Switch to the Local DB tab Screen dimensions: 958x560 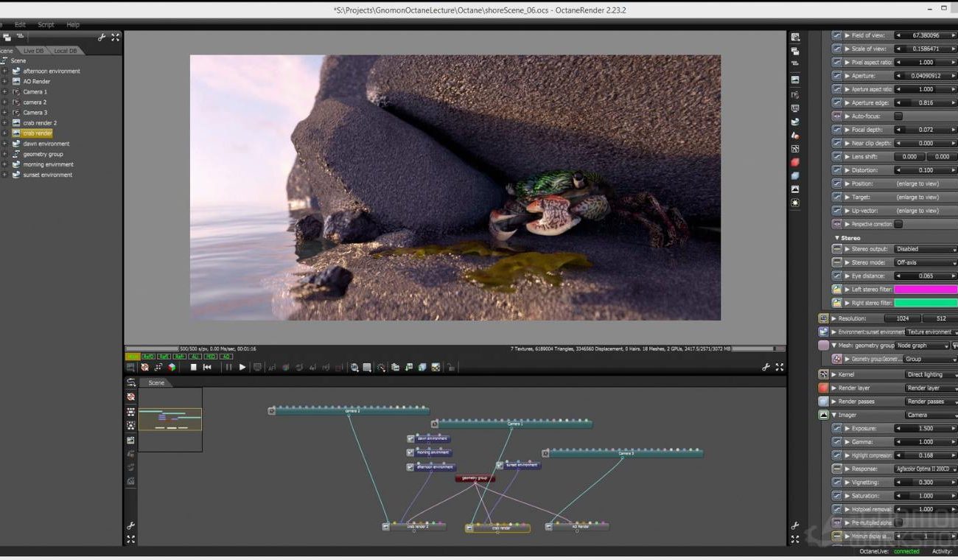(x=66, y=51)
